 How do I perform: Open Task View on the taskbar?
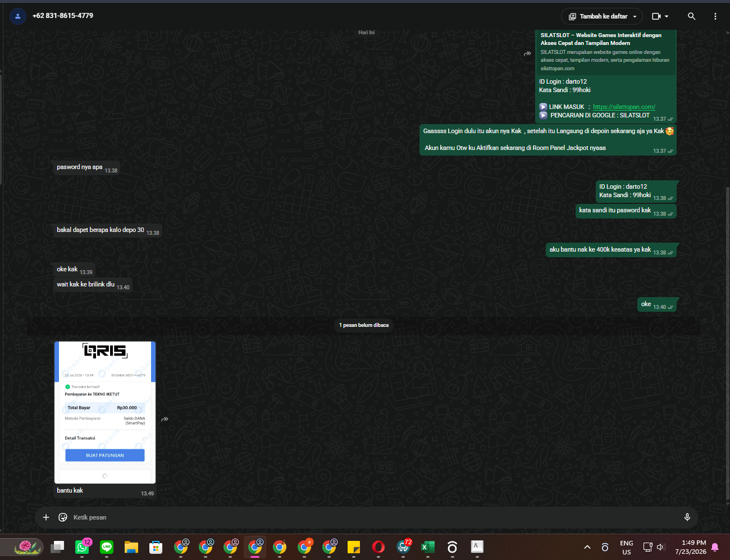[x=57, y=547]
